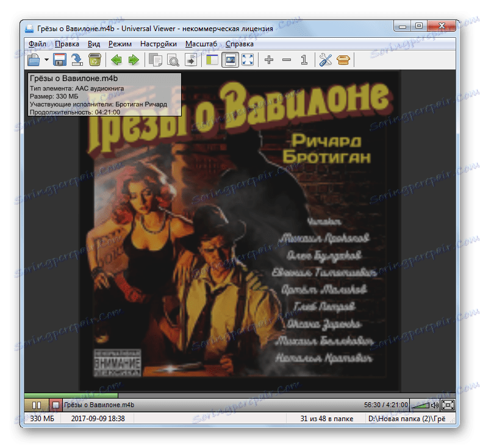Click the tooltip line 'Тип элемента: AAC аудиокнига'
Screen dimensions: 480x448
coord(77,88)
